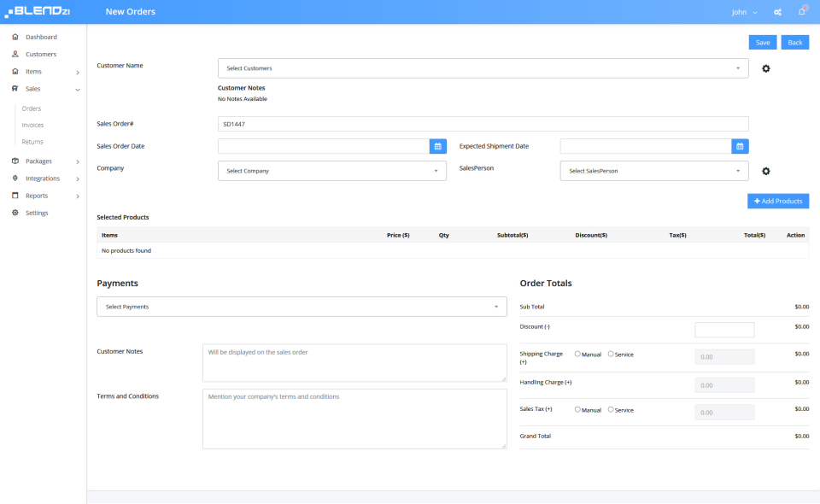Click the Add Products button
820x504 pixels.
tap(777, 202)
